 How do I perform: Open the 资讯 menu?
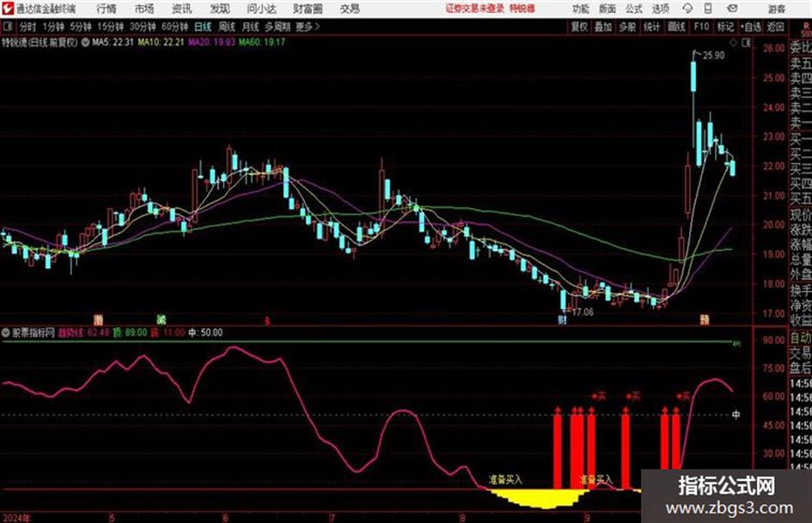point(182,9)
